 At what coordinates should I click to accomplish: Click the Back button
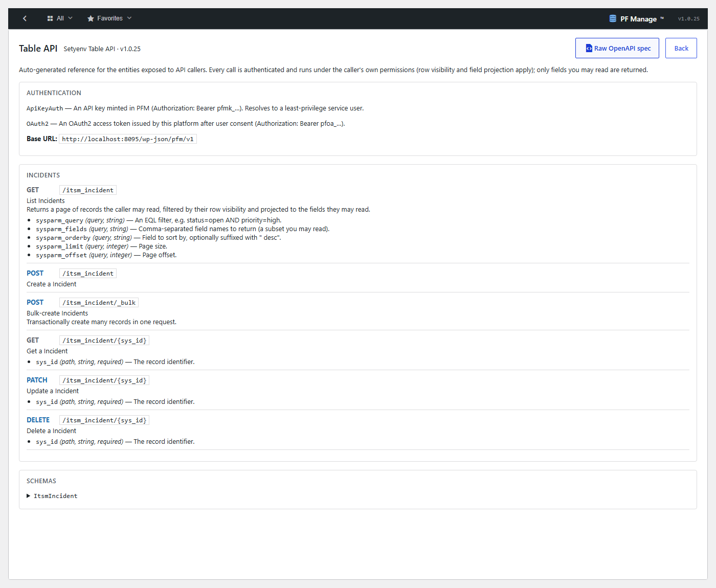pos(681,48)
